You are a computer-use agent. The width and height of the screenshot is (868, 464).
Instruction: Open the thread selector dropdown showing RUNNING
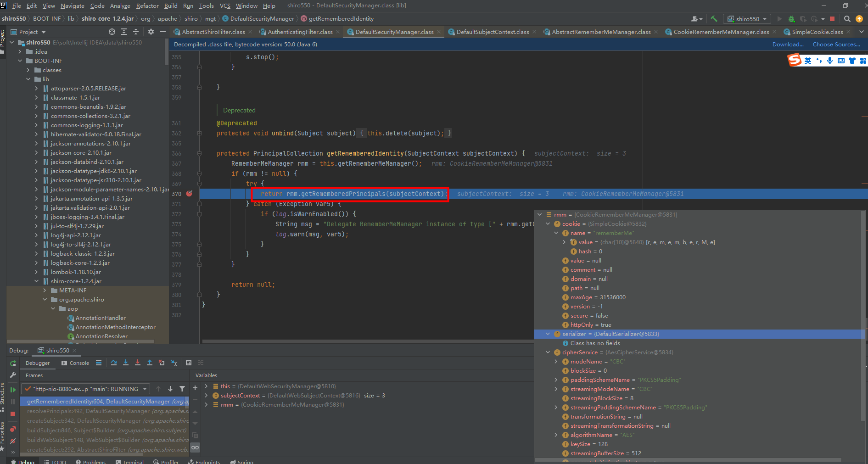86,389
